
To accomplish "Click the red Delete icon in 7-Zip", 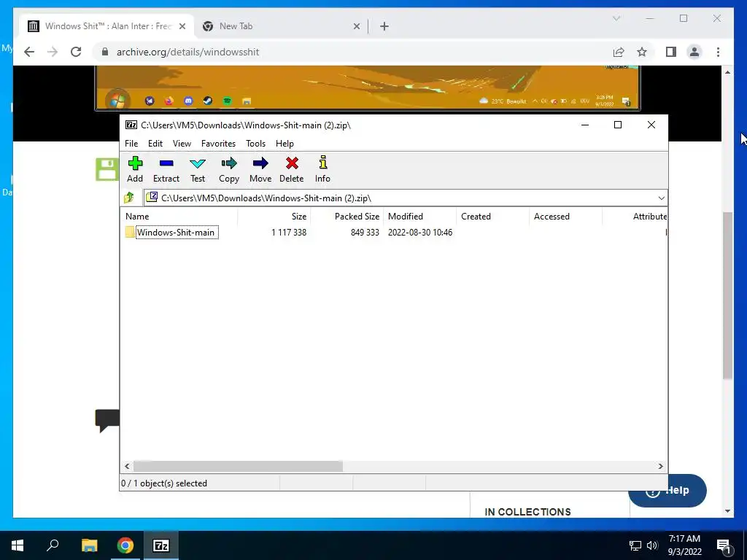I will 292,169.
